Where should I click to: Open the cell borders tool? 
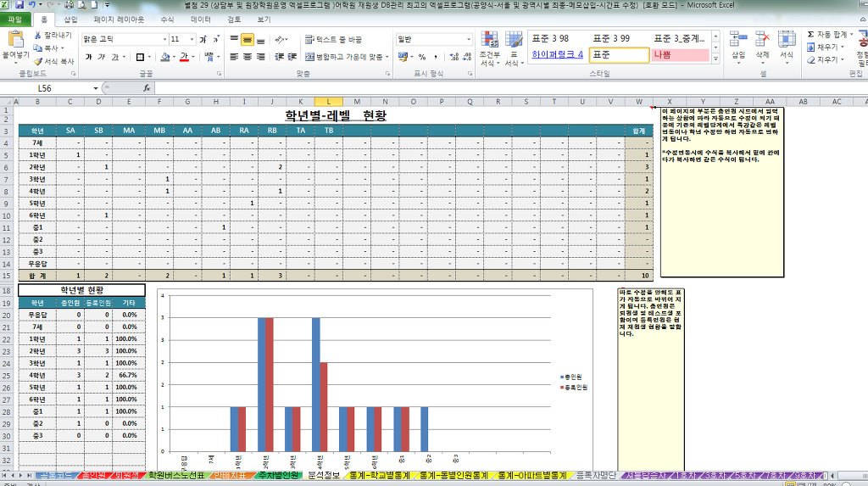tap(141, 57)
